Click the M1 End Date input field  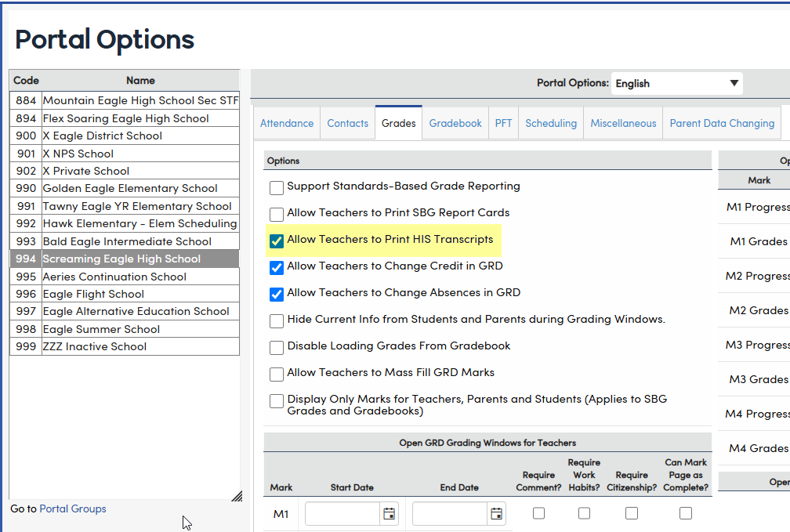coord(449,513)
